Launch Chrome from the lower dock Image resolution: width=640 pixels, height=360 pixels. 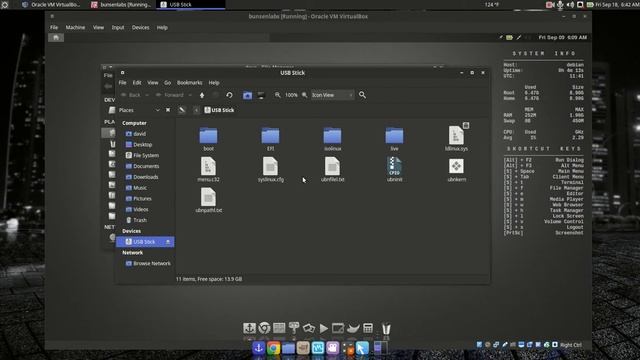click(x=273, y=348)
